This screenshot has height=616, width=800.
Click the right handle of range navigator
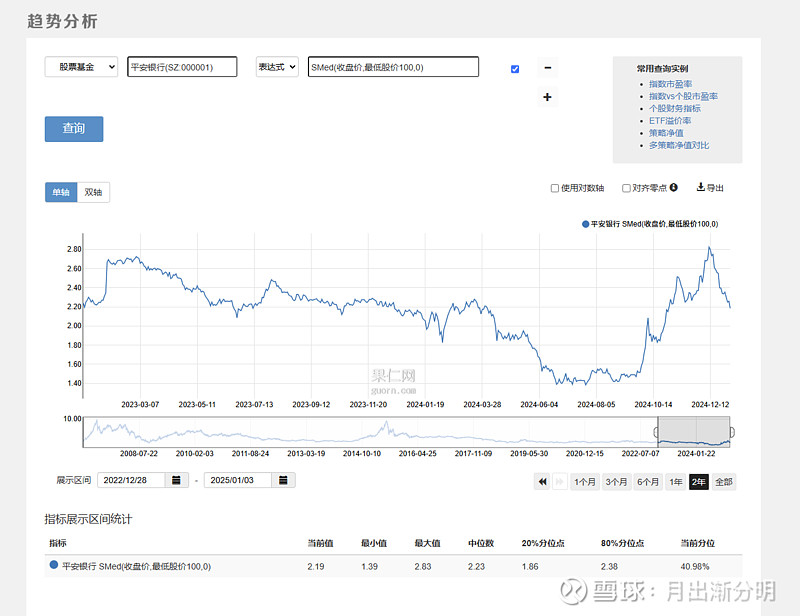point(732,432)
